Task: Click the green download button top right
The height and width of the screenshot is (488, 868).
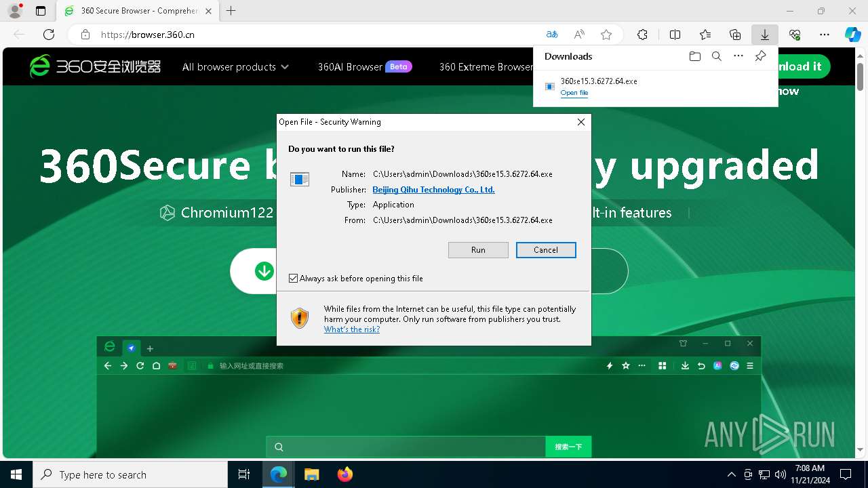Action: tap(804, 66)
